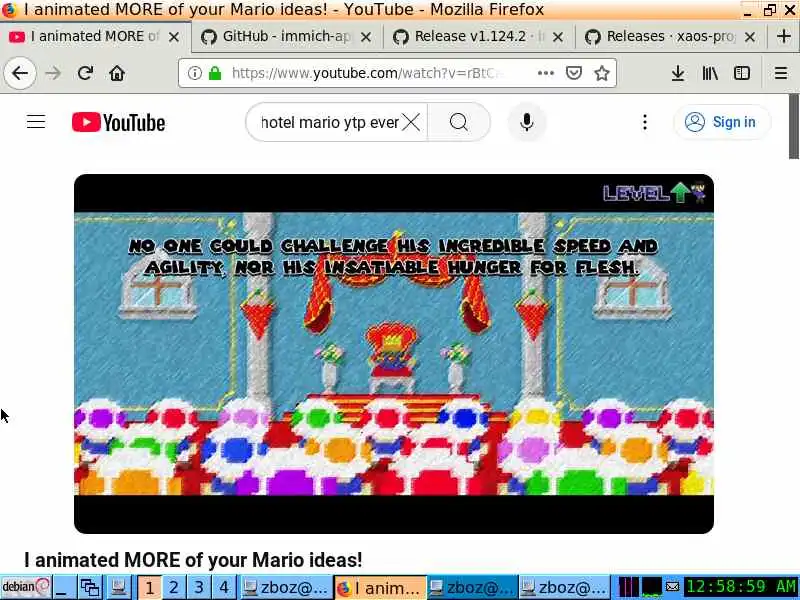800x600 pixels.
Task: Go back to the previous page
Action: (x=20, y=73)
